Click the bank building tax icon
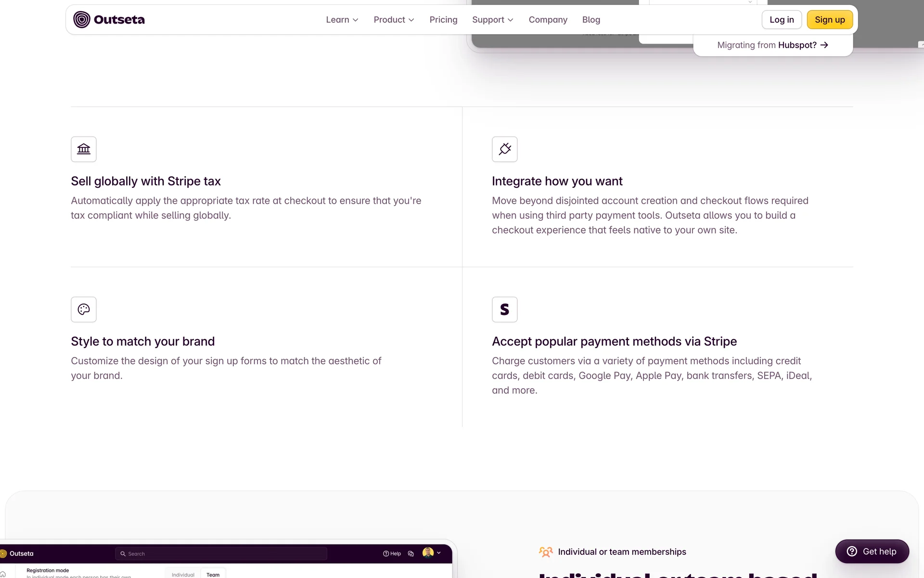Image resolution: width=924 pixels, height=578 pixels. 84,149
